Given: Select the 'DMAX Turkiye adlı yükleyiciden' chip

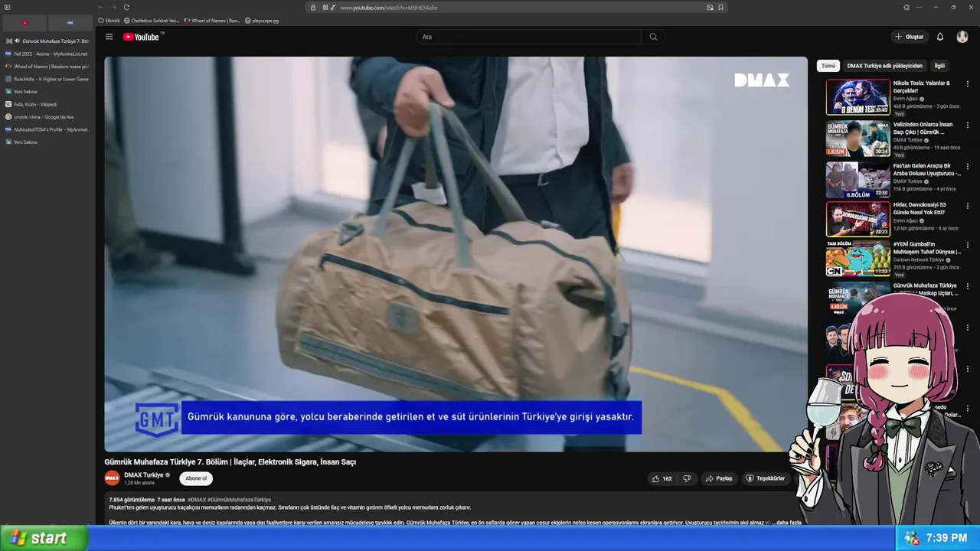Looking at the screenshot, I should (x=884, y=66).
